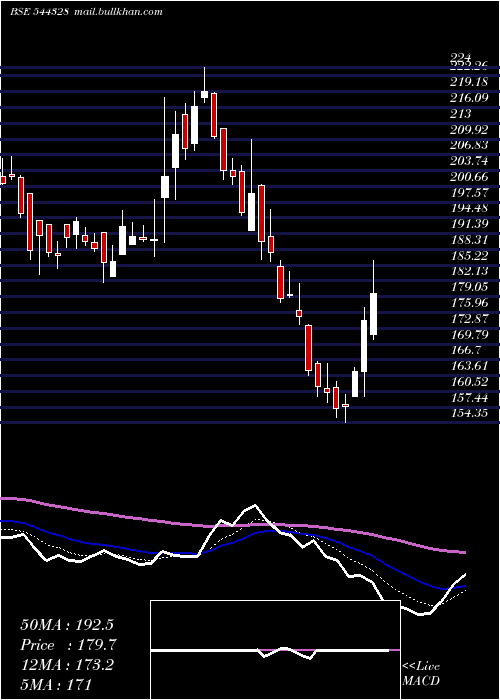Click the 169.79 price axis label
The width and height of the screenshot is (500, 700).
pyautogui.click(x=469, y=334)
